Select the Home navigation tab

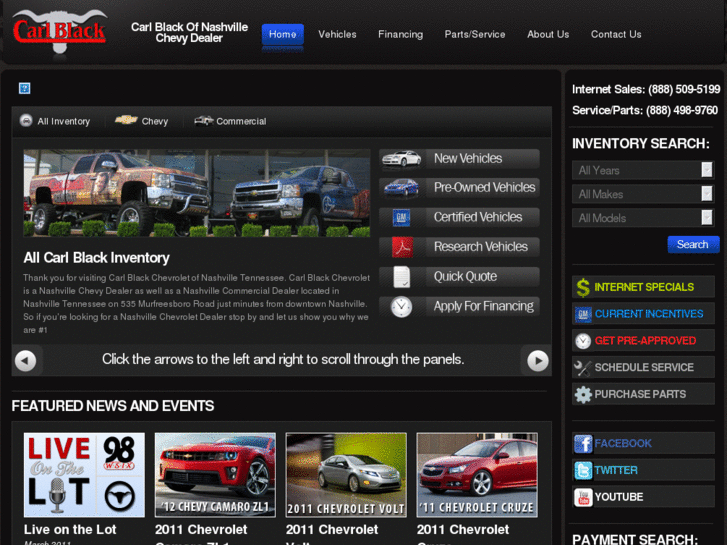[x=282, y=34]
